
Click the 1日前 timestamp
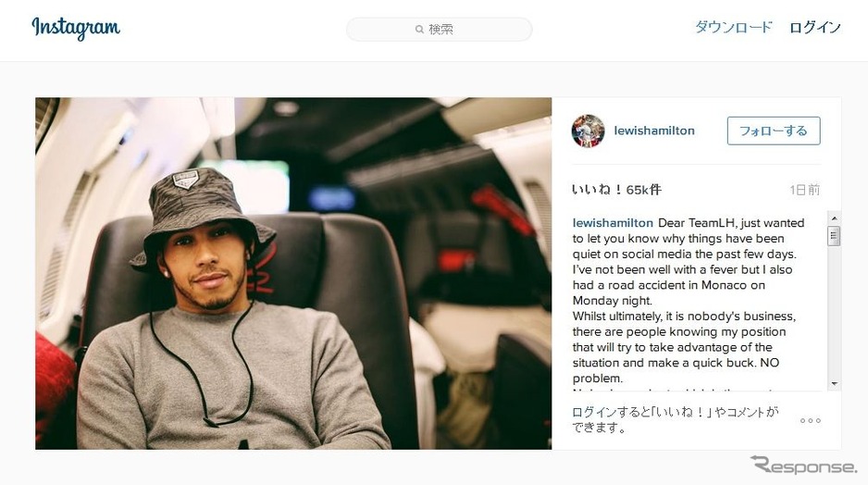(x=805, y=190)
